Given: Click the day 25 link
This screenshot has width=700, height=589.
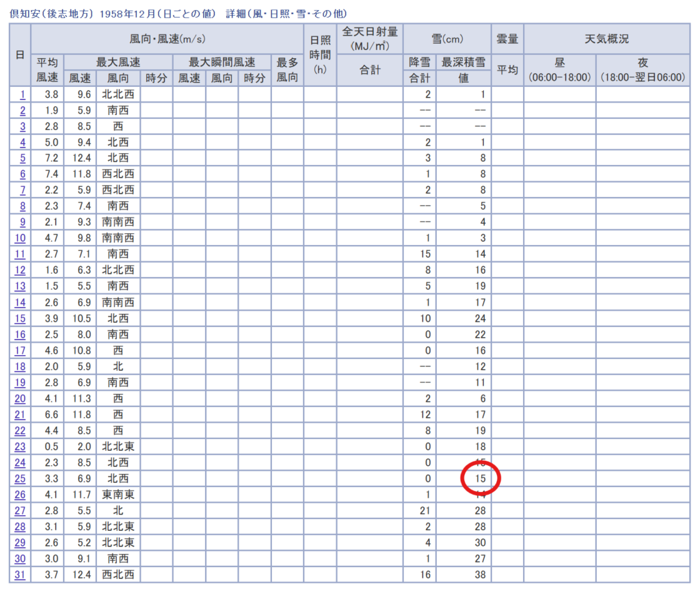Looking at the screenshot, I should (20, 478).
